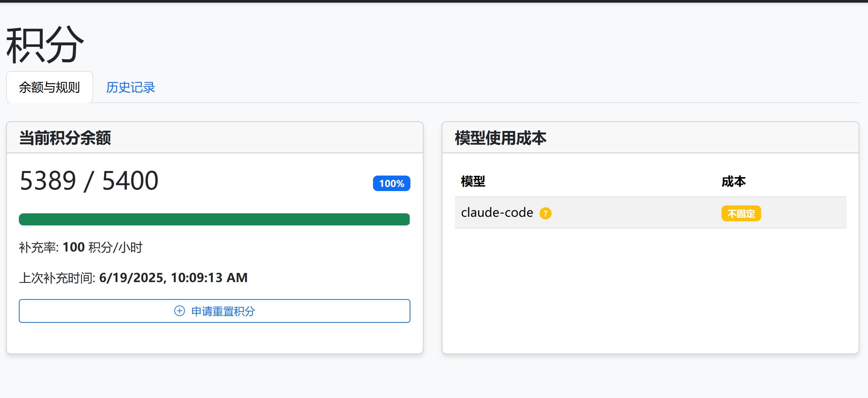Screen dimensions: 868x398
Task: Click the 不固定 cost badge
Action: pyautogui.click(x=741, y=213)
